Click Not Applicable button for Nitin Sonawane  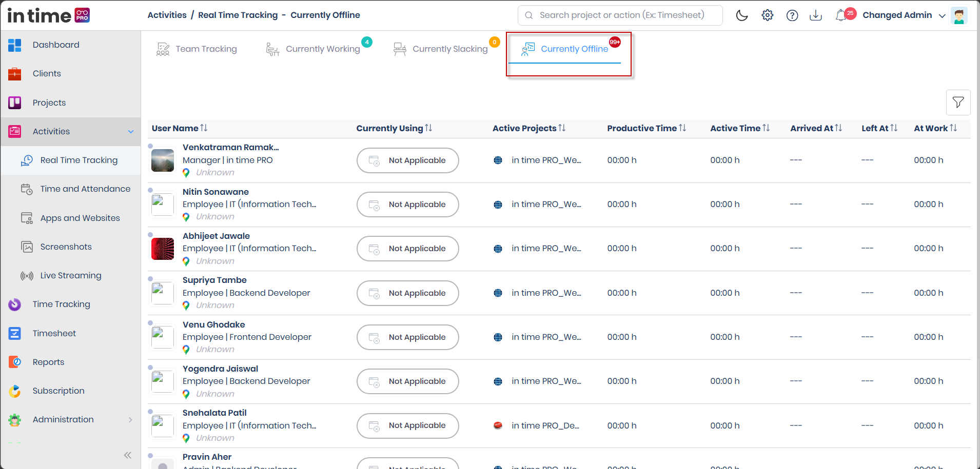point(408,205)
